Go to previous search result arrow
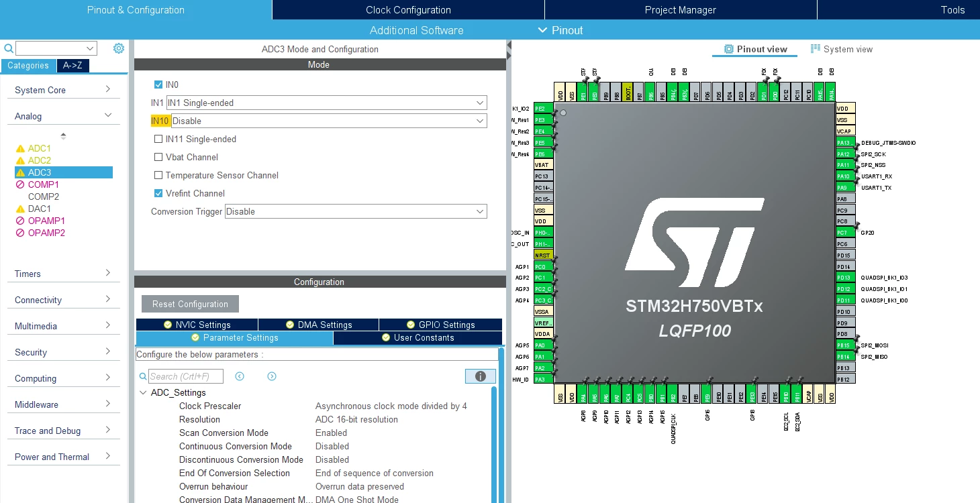Image resolution: width=980 pixels, height=503 pixels. (240, 376)
